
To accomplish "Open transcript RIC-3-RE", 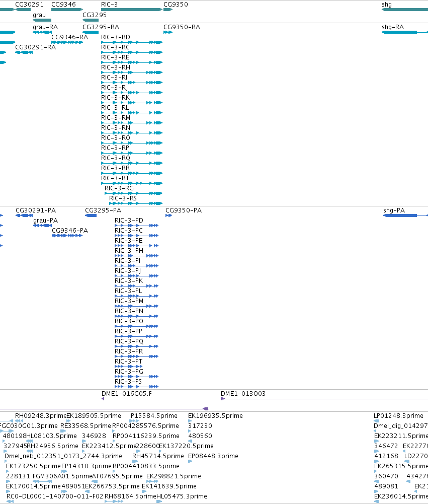I will [132, 62].
